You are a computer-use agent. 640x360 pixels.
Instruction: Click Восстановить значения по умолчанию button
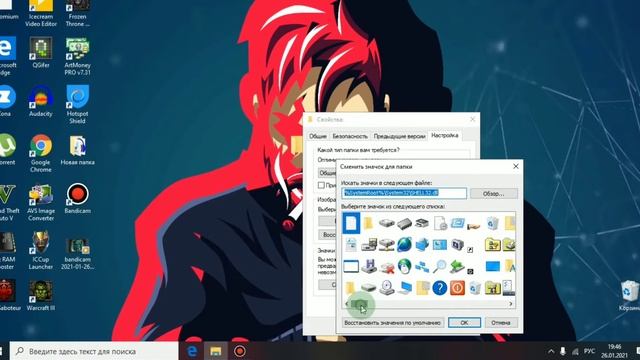[393, 322]
